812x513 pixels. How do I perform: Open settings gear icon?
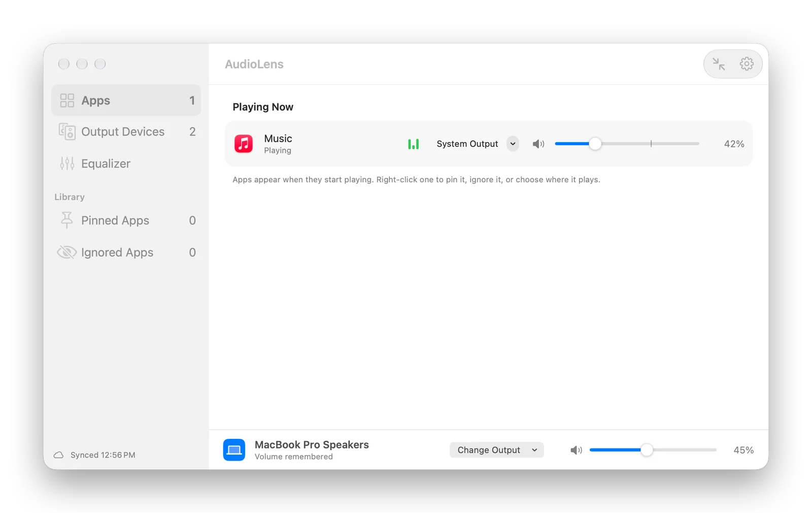click(747, 64)
